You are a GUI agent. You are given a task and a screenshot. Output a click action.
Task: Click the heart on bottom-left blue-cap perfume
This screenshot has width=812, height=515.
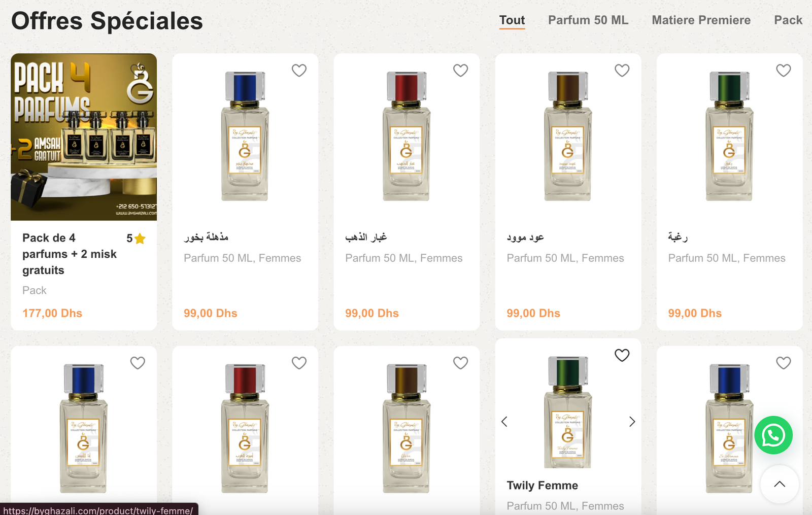[x=138, y=363]
